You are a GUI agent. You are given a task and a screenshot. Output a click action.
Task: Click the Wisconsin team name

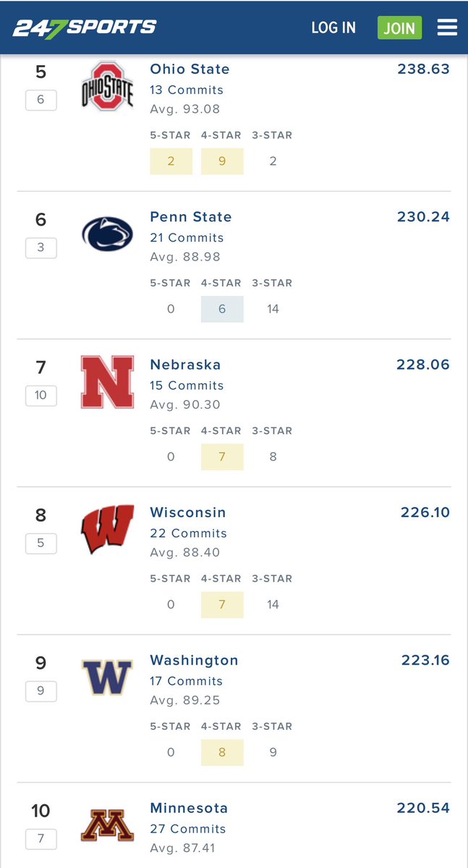pyautogui.click(x=188, y=513)
